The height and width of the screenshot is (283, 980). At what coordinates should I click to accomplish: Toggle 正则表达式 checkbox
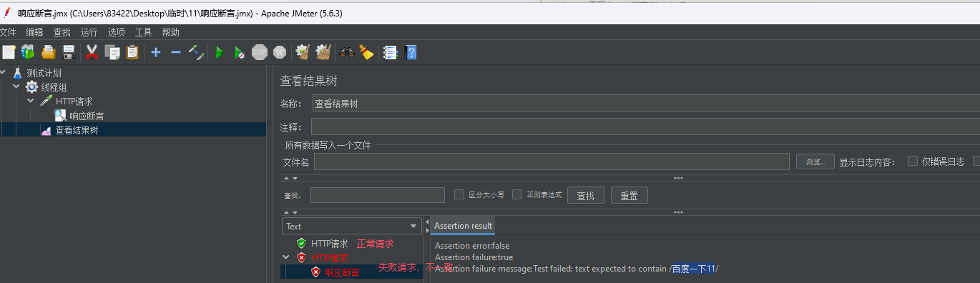(x=517, y=194)
